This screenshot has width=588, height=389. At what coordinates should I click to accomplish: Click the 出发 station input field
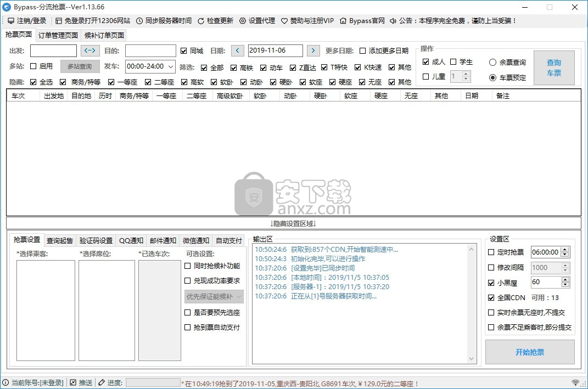53,50
